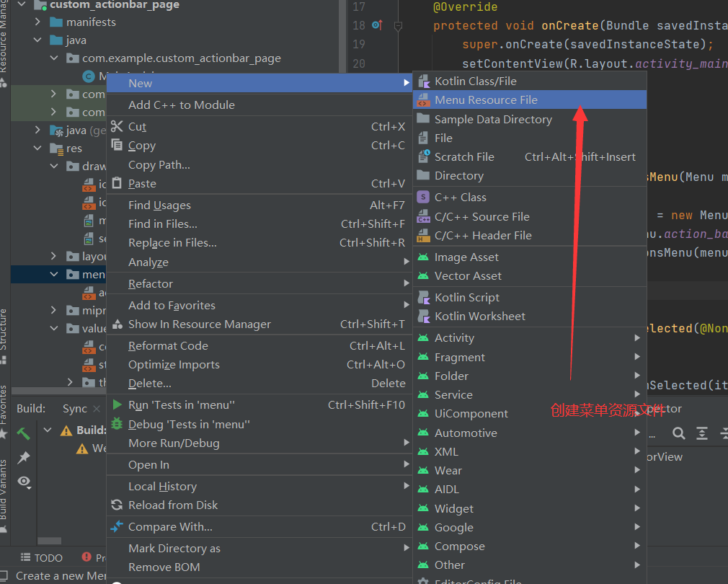Collapse the values folder node

[x=54, y=328]
